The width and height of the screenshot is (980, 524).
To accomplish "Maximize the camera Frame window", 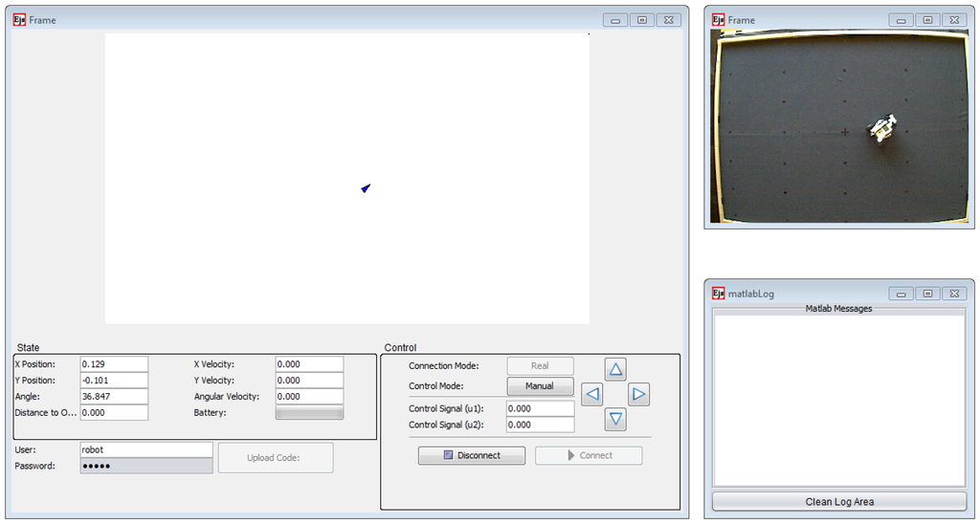I will 926,20.
